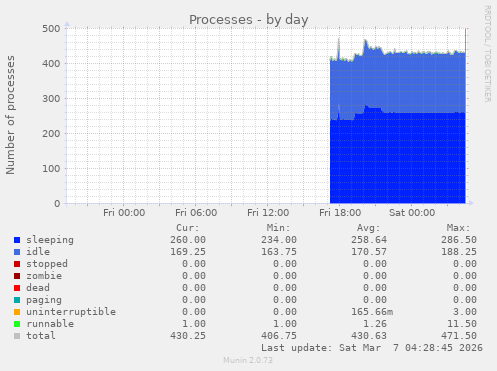Image resolution: width=497 pixels, height=371 pixels.
Task: Click the uninterruptible average value 165.66m
Action: tap(372, 312)
